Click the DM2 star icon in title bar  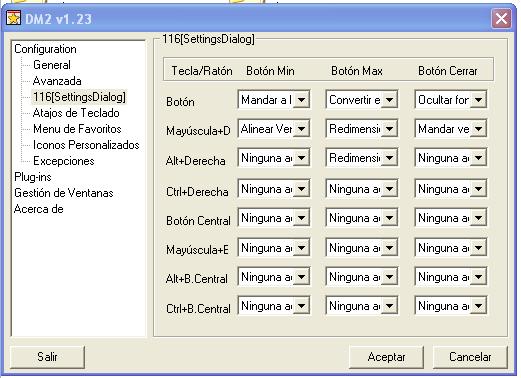point(14,18)
